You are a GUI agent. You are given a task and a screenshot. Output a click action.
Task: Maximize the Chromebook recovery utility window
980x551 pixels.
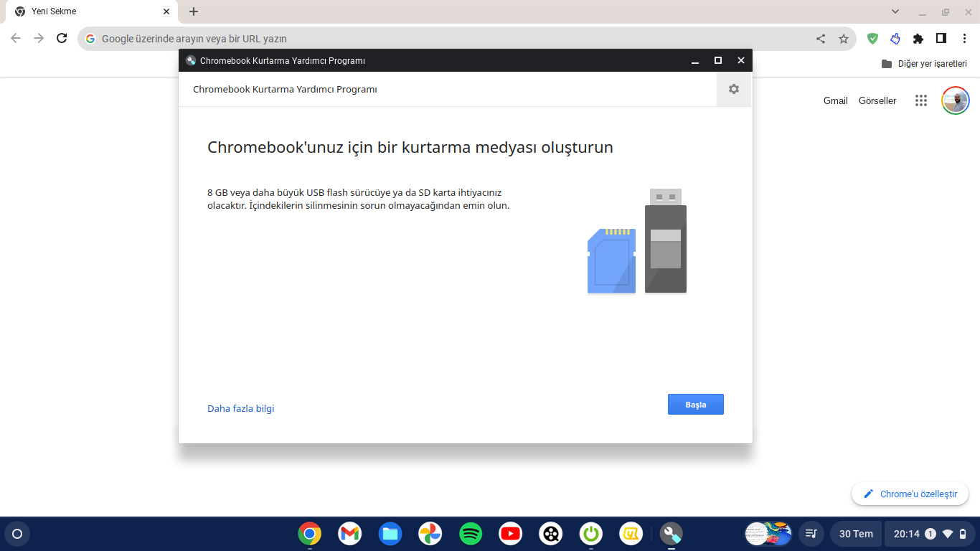click(718, 61)
